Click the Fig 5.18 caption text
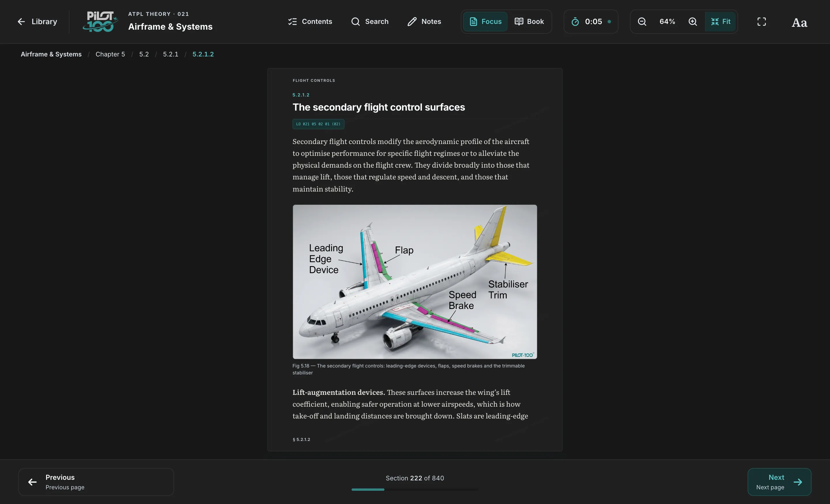The height and width of the screenshot is (504, 830). tap(408, 369)
